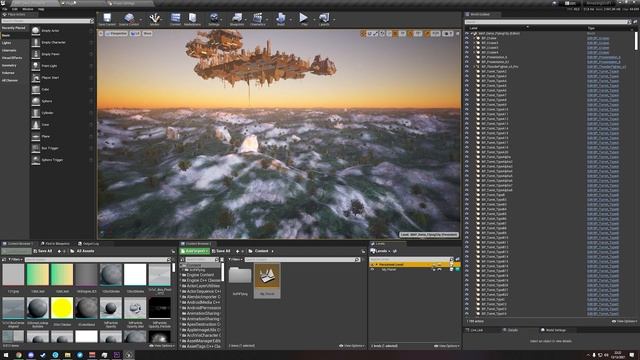Open Launch options dropdown arrow
Screen dimensions: 640x360
(334, 19)
